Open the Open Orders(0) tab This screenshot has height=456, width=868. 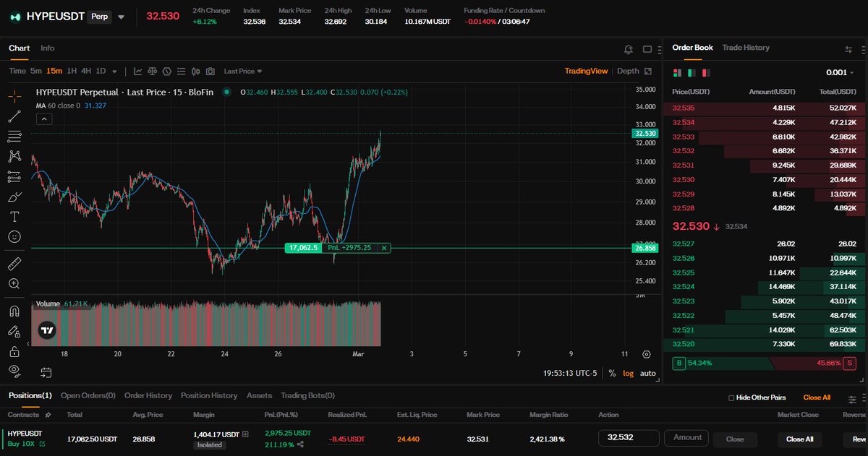pos(88,396)
